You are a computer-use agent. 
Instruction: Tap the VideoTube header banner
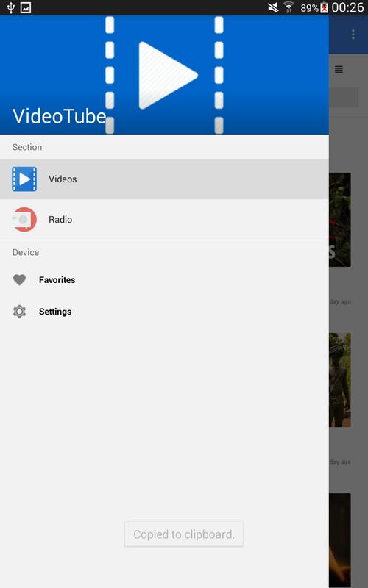click(x=164, y=75)
